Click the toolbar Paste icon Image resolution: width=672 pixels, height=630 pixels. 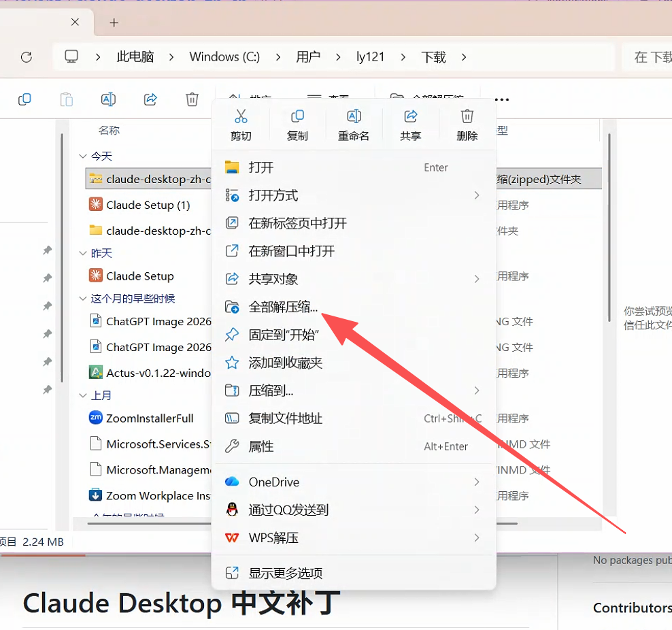(x=66, y=99)
